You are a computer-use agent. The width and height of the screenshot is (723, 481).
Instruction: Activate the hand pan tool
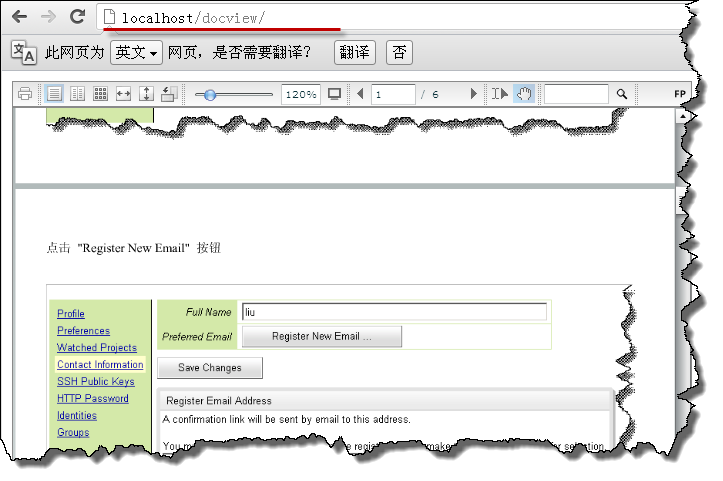tap(524, 94)
